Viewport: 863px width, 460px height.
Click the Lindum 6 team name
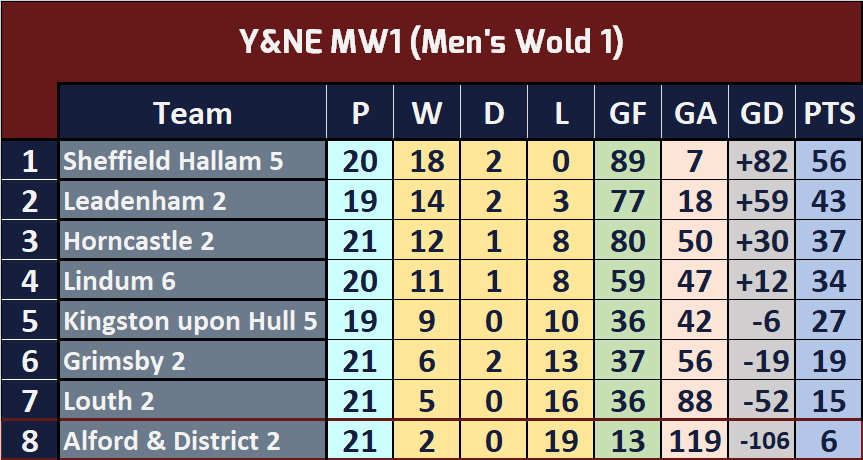[119, 281]
